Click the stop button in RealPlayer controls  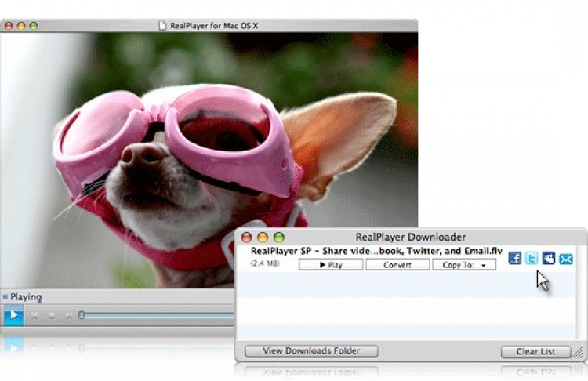52,316
